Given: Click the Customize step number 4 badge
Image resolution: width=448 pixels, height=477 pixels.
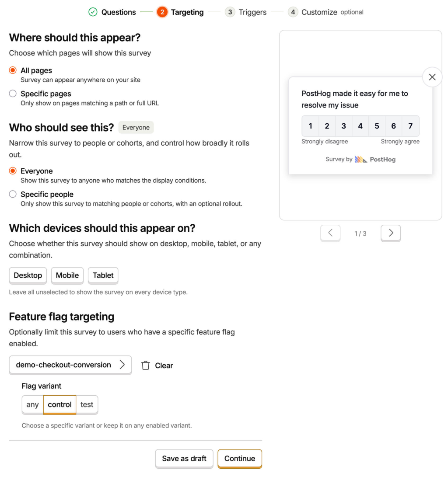Looking at the screenshot, I should pos(293,12).
